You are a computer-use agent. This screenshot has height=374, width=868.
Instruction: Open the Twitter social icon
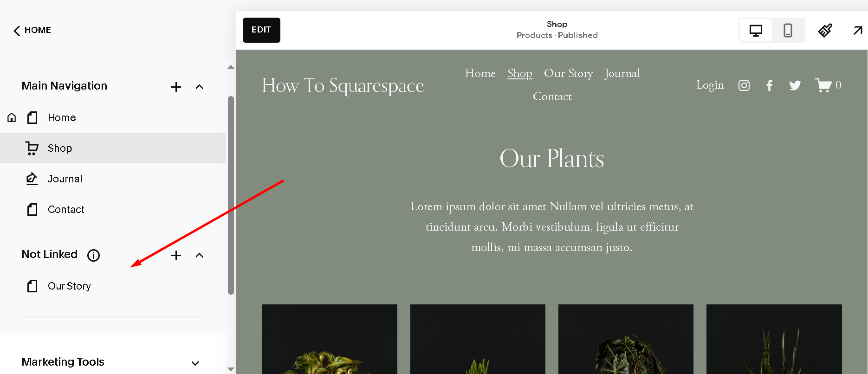pyautogui.click(x=795, y=85)
